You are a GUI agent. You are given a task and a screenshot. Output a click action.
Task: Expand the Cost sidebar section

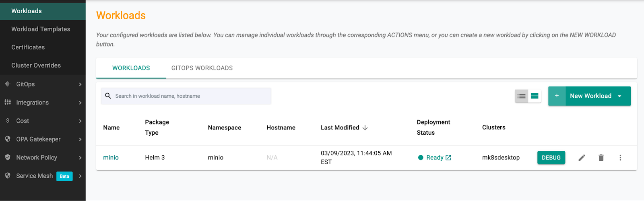[80, 121]
